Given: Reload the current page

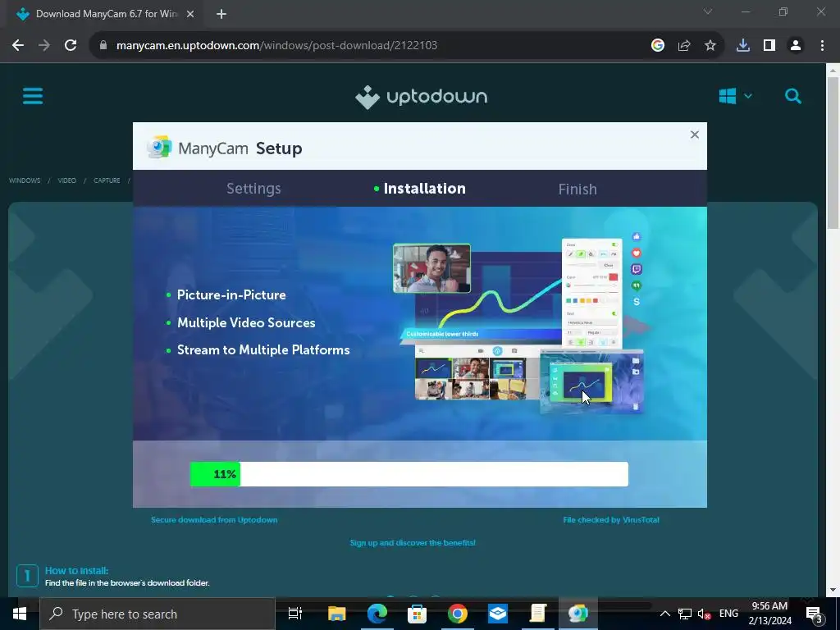Looking at the screenshot, I should [71, 45].
